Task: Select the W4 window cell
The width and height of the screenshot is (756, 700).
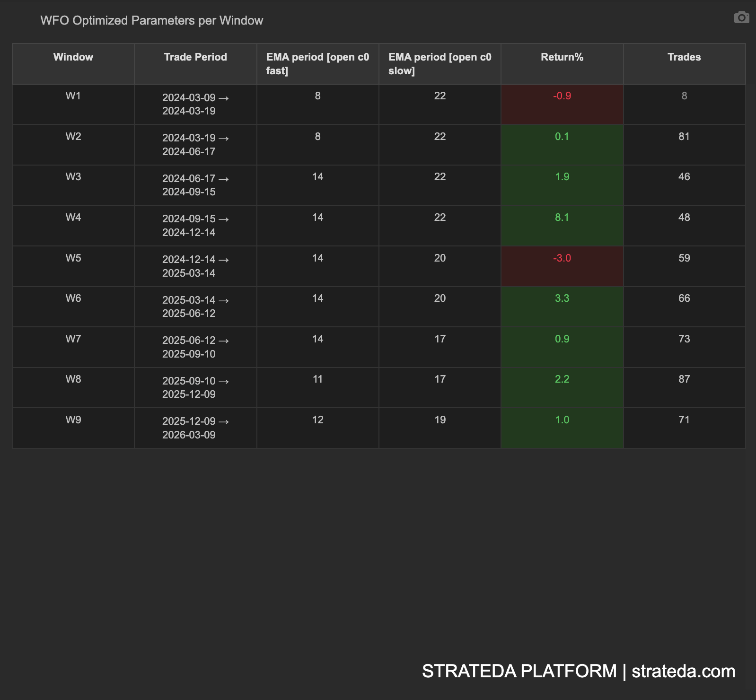Action: [73, 226]
